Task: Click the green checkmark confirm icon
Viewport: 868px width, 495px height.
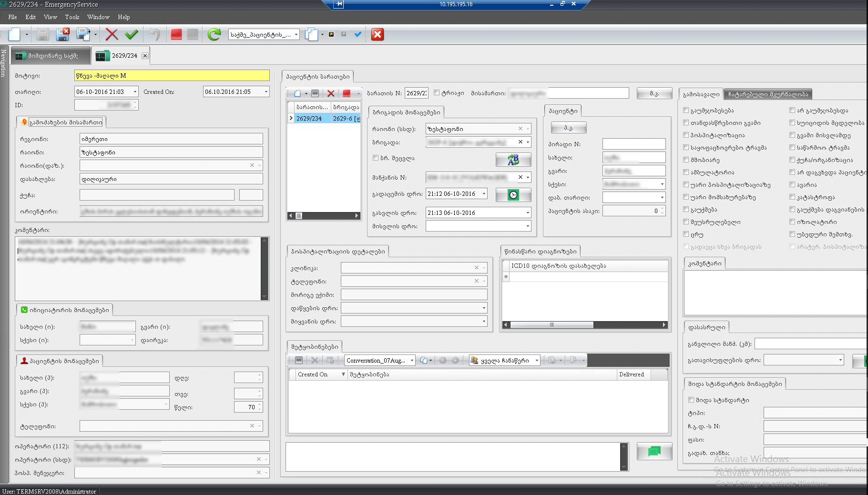Action: click(132, 34)
